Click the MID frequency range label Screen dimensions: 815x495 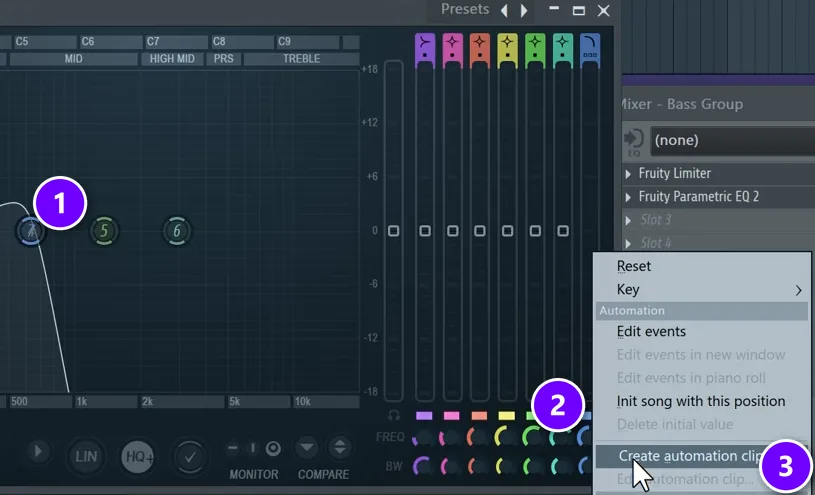point(74,59)
